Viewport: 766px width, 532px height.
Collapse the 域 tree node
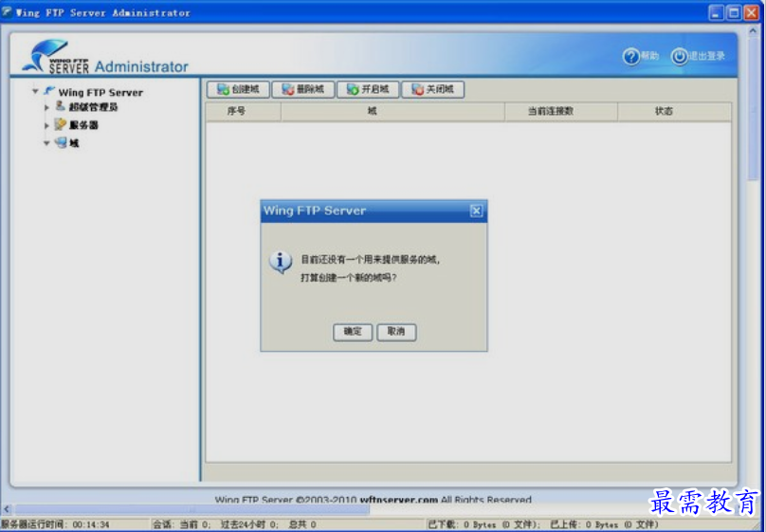(46, 143)
